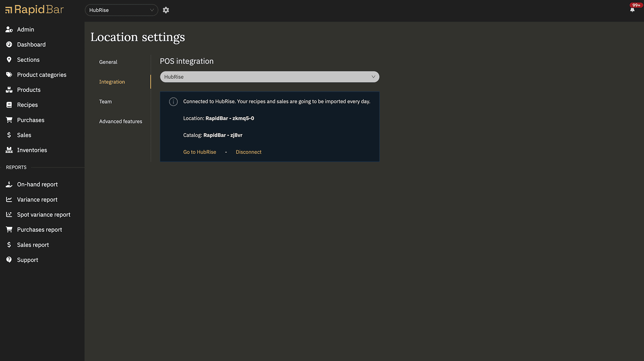Click the Location settings heading
Screen dimensions: 644x361
138,37
